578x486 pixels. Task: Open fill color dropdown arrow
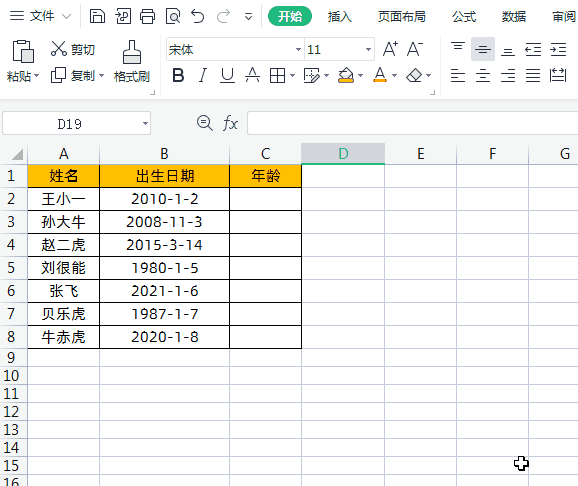coord(361,76)
